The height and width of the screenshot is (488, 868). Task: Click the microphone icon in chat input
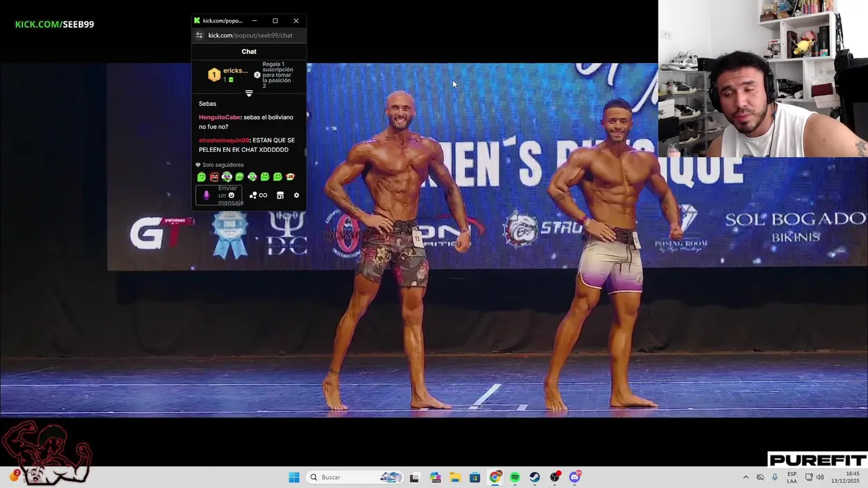[x=207, y=195]
